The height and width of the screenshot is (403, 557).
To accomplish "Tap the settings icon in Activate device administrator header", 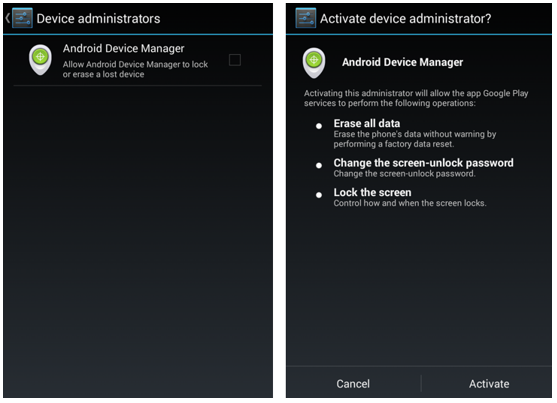I will tap(305, 18).
